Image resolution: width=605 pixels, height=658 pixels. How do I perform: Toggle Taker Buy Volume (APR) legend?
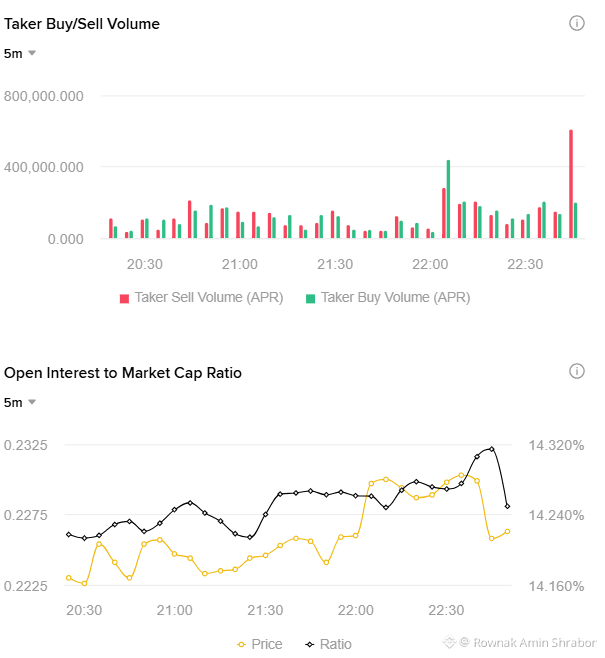388,298
